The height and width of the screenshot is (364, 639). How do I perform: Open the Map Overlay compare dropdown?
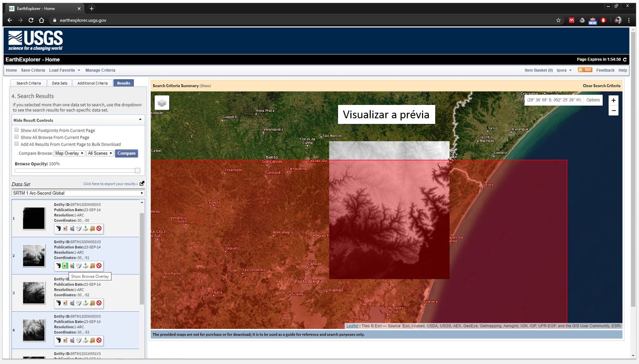click(69, 153)
